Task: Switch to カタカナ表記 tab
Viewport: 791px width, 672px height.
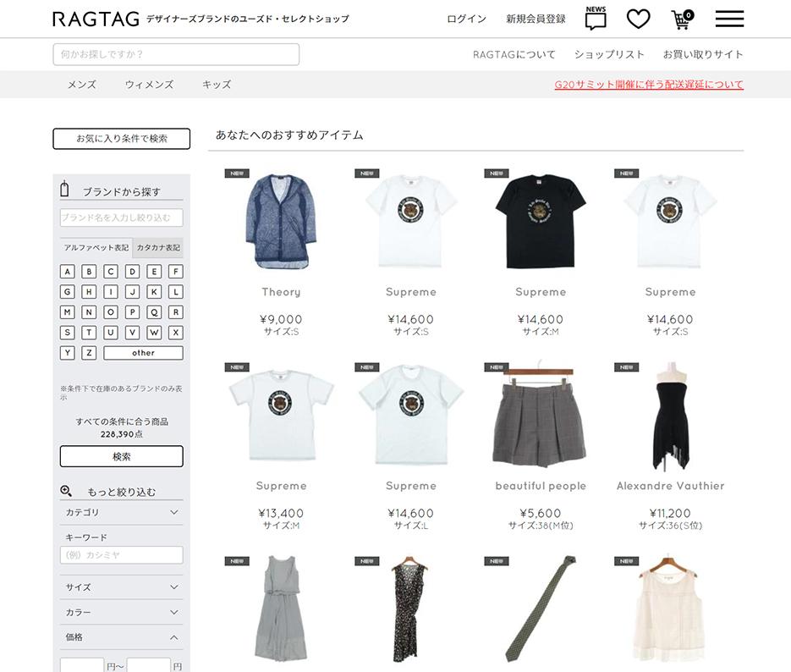Action: point(158,248)
